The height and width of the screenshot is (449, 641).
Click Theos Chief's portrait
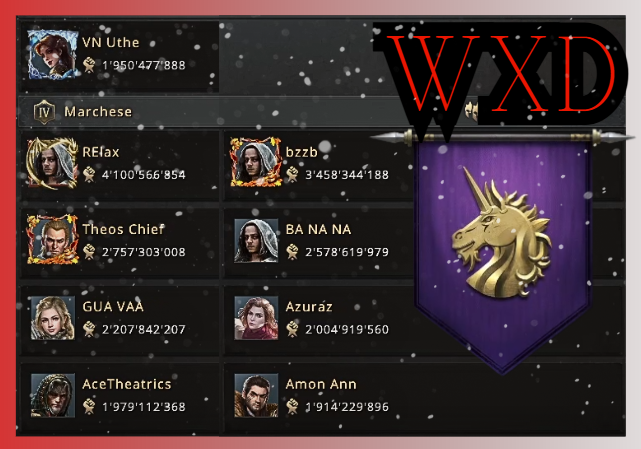pyautogui.click(x=52, y=240)
